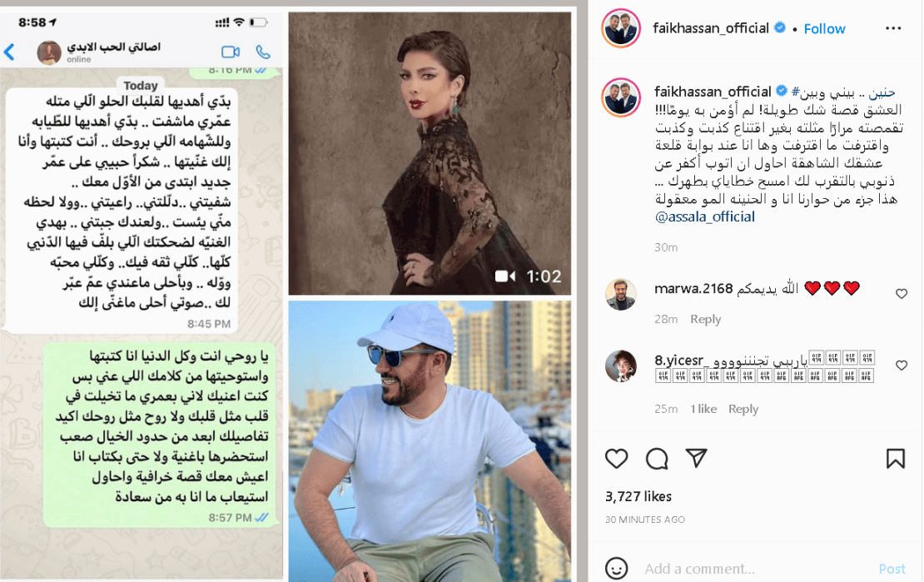Open the @assala_official mention link
Screen dimensions: 924x582
pyautogui.click(x=705, y=217)
